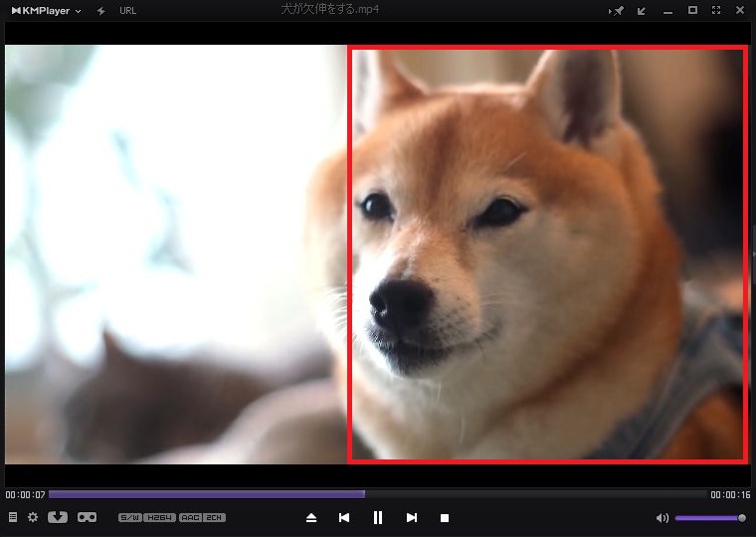This screenshot has width=756, height=537.
Task: Skip to the next track
Action: point(412,518)
